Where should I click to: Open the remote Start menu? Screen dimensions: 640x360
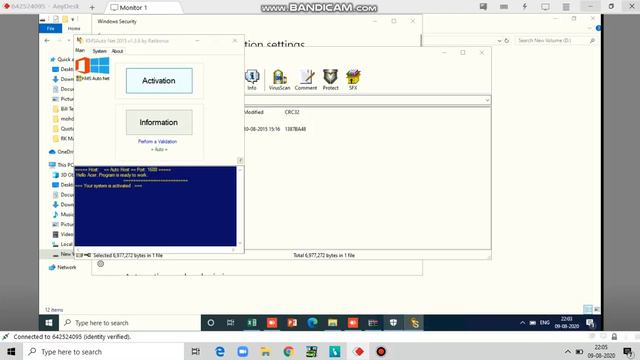click(x=49, y=323)
